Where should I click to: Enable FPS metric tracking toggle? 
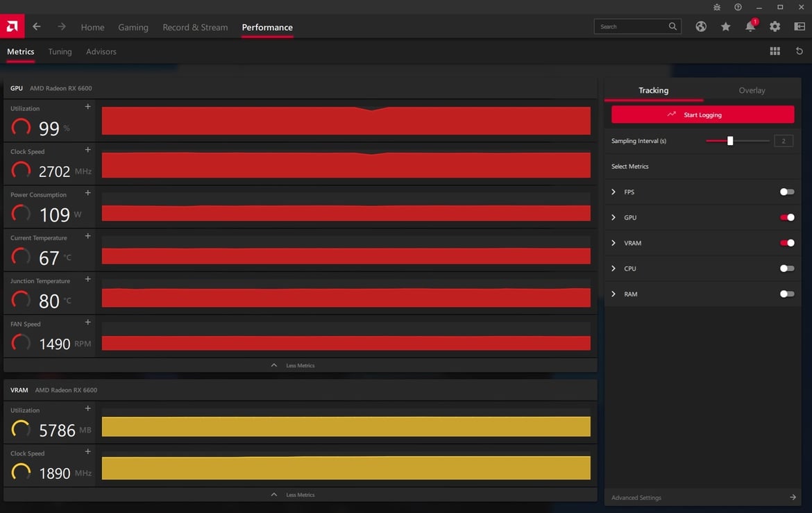coord(786,192)
